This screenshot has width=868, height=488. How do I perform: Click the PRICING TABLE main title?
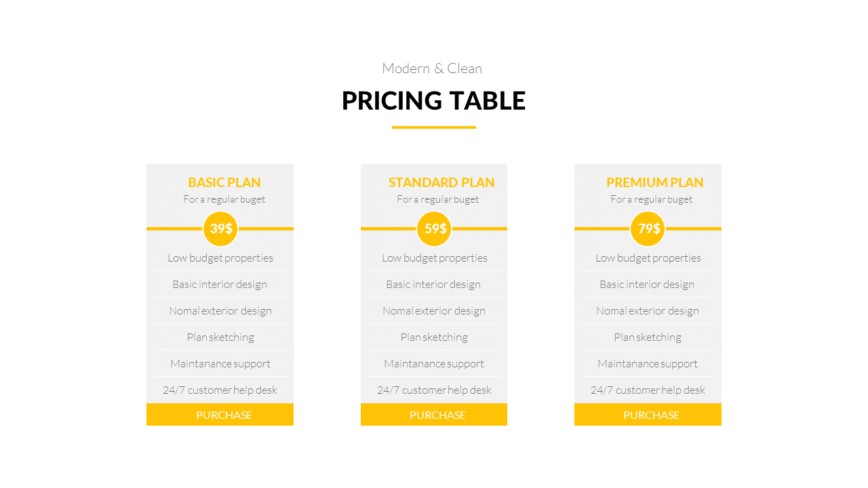(x=433, y=100)
